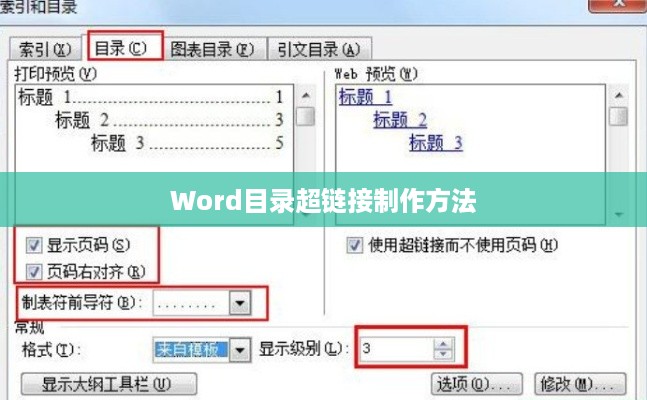Click the 标题 1 row in print preview

(151, 97)
